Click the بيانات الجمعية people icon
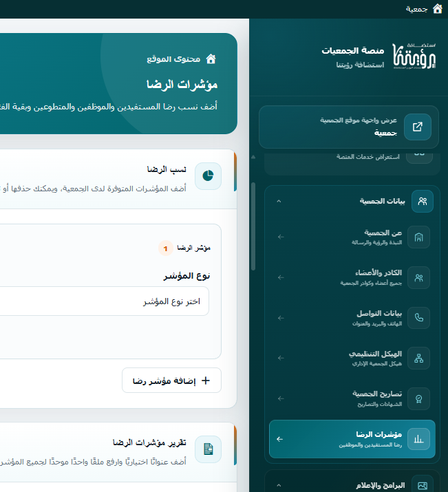448x492 pixels. click(x=423, y=201)
